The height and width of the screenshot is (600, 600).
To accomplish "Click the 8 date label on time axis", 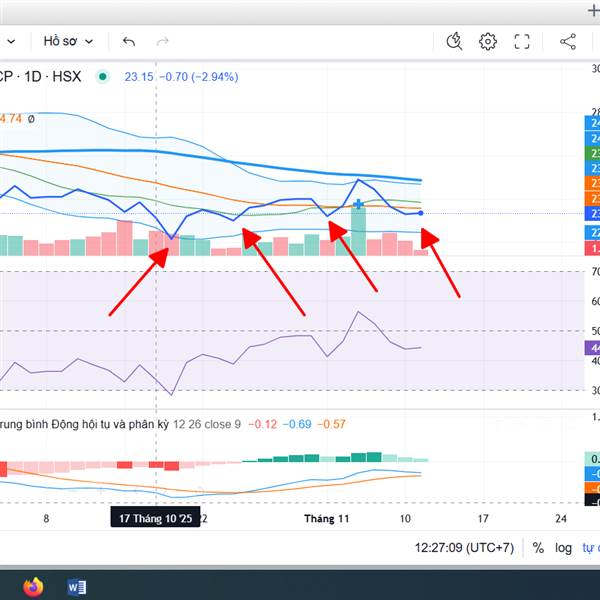I will click(x=46, y=519).
